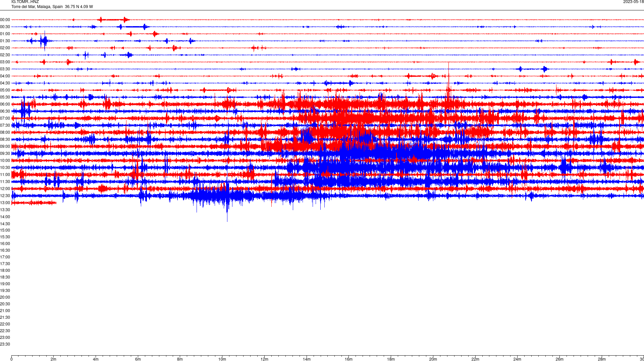Select the 13:30 time row label

[5, 210]
